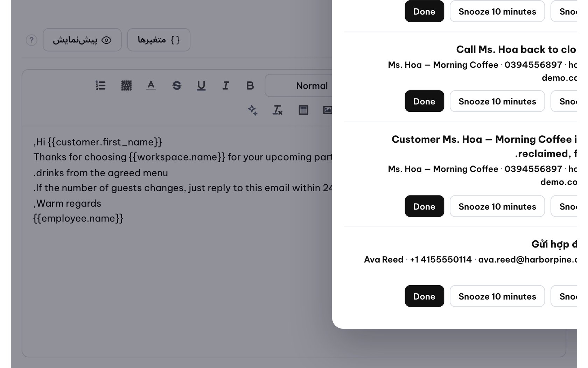
Task: Toggle strikethrough formatting in editor toolbar
Action: coord(177,86)
